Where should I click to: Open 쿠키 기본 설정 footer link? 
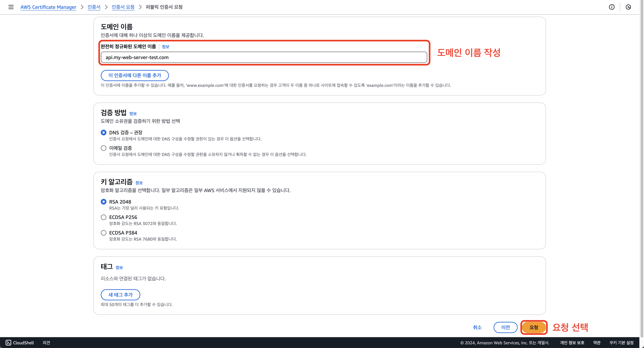621,343
